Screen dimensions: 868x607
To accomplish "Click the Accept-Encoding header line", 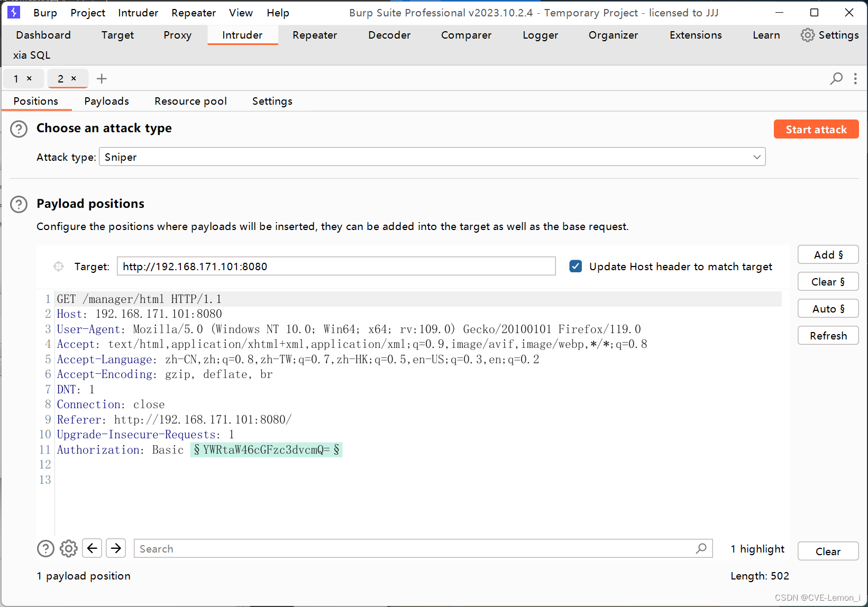I will pos(165,374).
